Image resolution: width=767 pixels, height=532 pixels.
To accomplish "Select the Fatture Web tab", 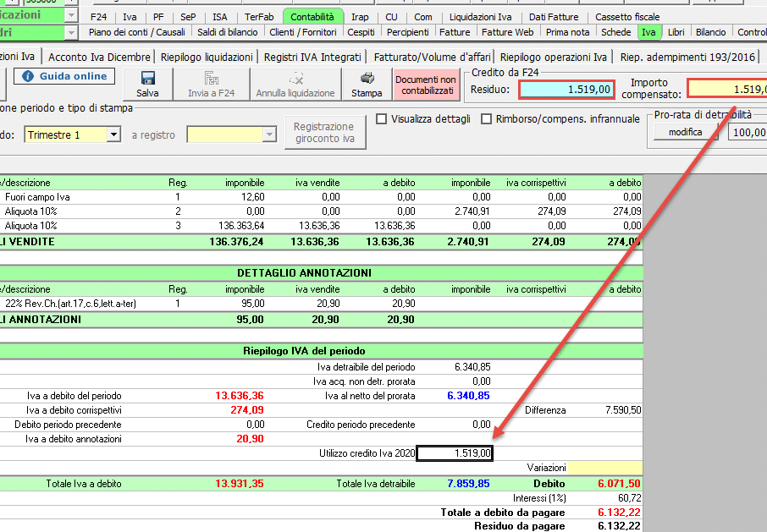I will [508, 32].
